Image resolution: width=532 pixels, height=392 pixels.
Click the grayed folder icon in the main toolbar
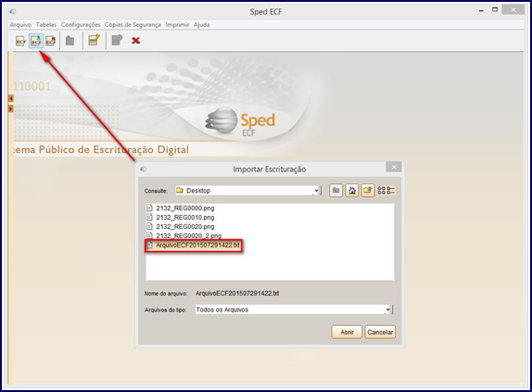click(x=70, y=41)
